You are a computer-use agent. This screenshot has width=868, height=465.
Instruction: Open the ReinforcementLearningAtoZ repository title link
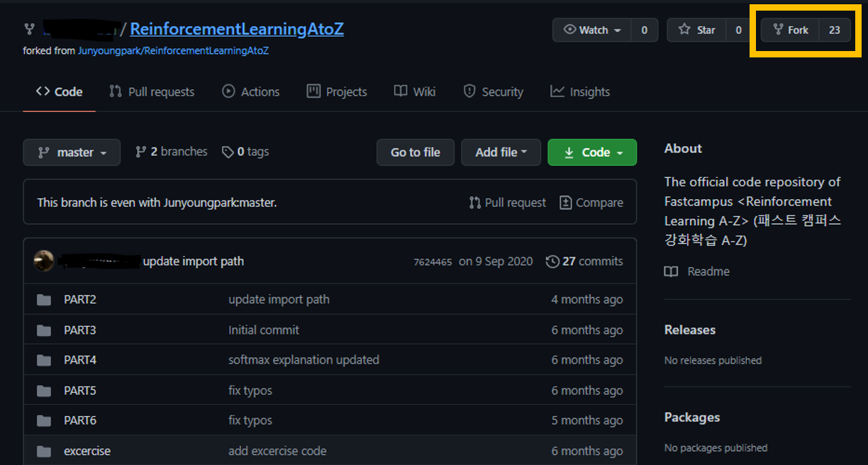click(237, 29)
